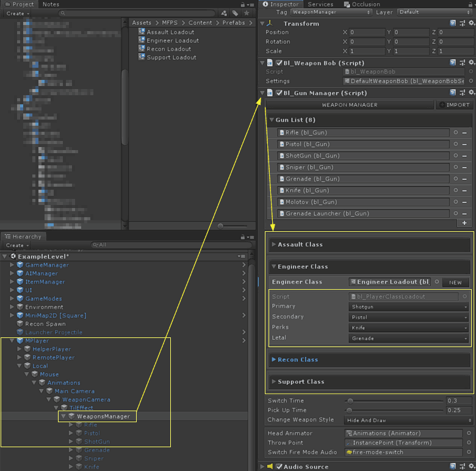Click the WEAPON MANAGER button
476x471 pixels.
pyautogui.click(x=350, y=105)
